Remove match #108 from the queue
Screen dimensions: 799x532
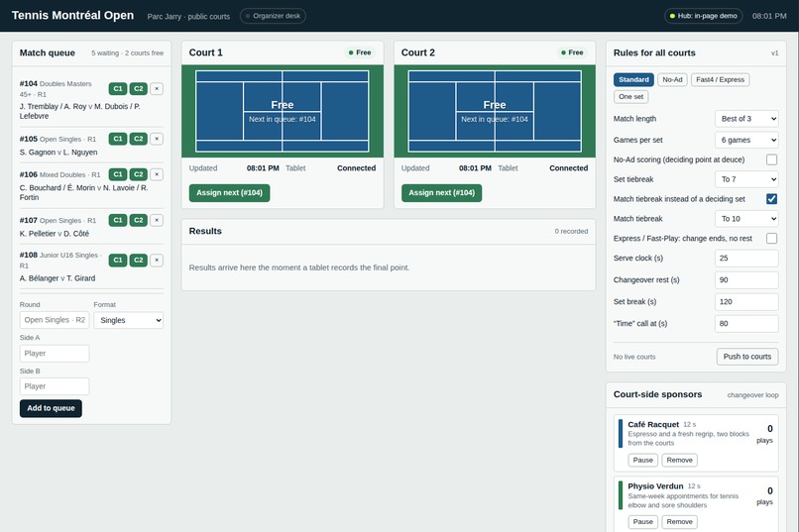(157, 260)
